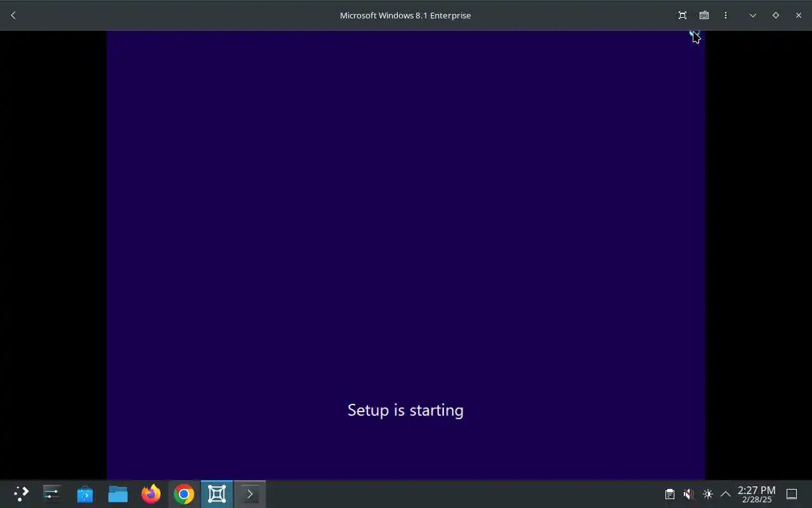Click the show desktop button
Image resolution: width=812 pixels, height=508 pixels.
(792, 494)
